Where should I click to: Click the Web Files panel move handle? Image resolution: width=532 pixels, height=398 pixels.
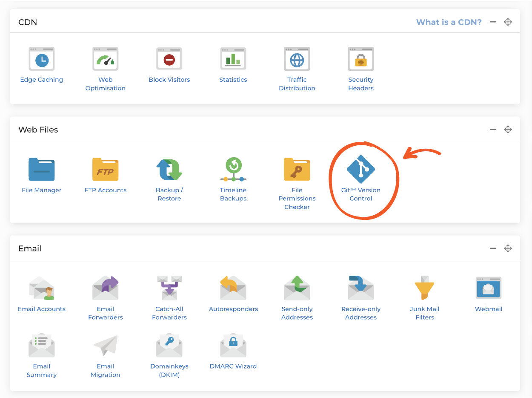[x=508, y=130]
